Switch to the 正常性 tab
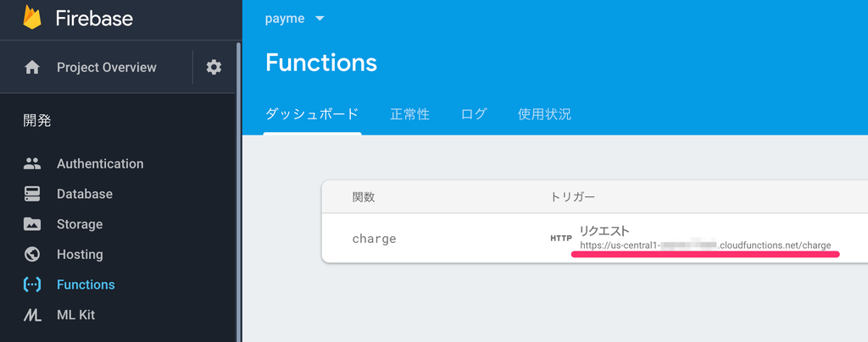868x342 pixels. (409, 114)
